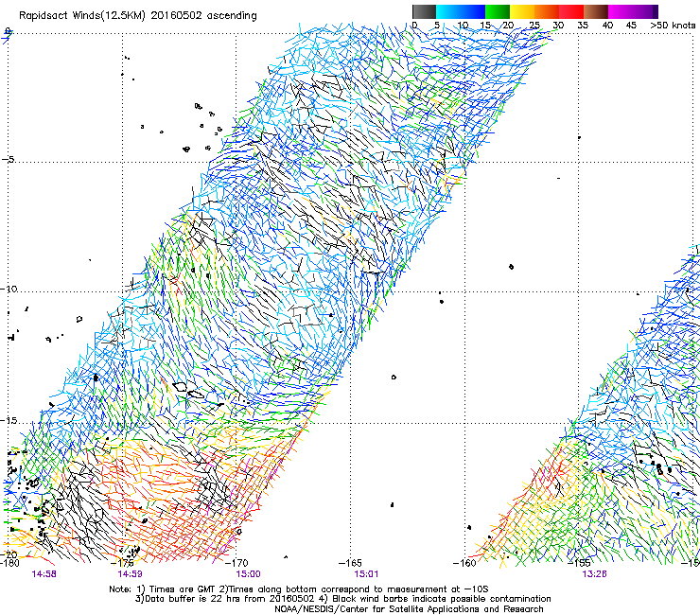Click the '-165' longitude axis label
Viewport: 700px width, 615px height.
pos(350,563)
